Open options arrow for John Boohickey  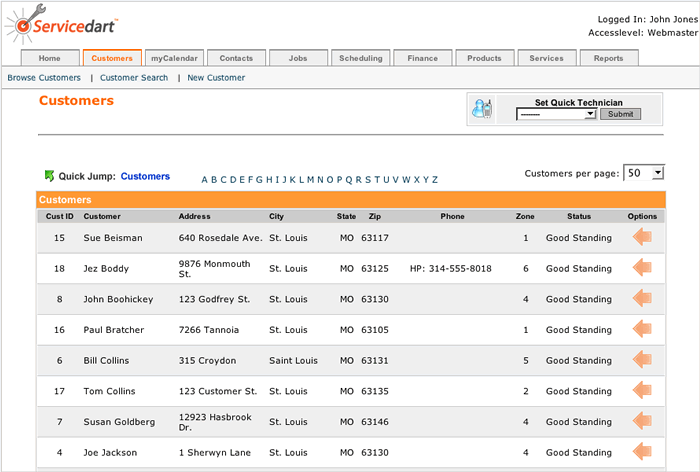[642, 299]
